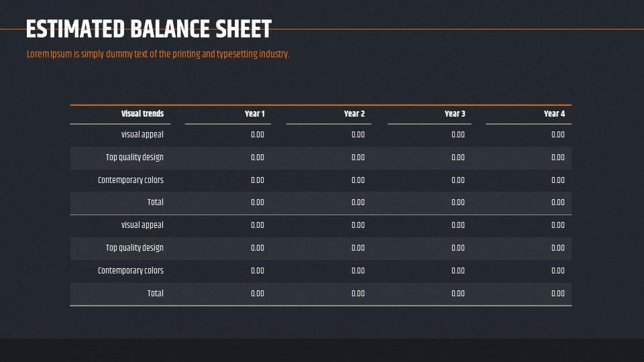Viewport: 644px width, 362px height.
Task: Click the second Top quality design label
Action: coord(135,248)
